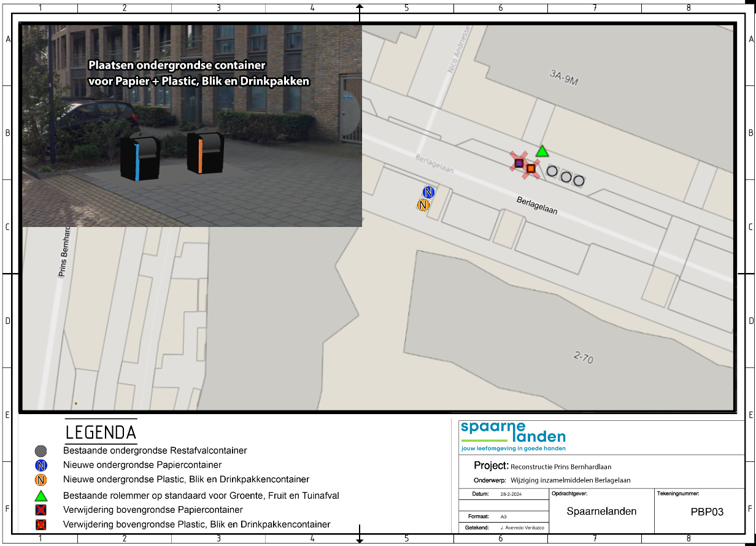Click the blue N marker on the map
756x546 pixels.
point(428,193)
